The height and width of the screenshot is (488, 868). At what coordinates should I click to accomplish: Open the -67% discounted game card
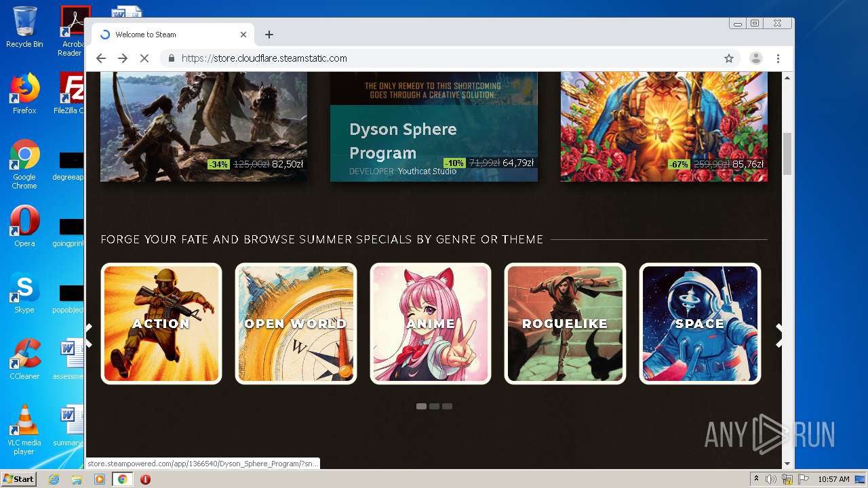(664, 127)
